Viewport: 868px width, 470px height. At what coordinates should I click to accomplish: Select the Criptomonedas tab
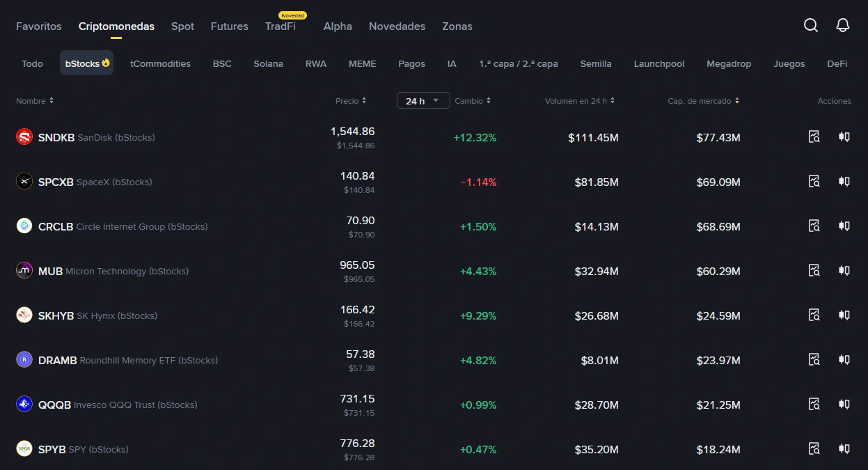116,26
